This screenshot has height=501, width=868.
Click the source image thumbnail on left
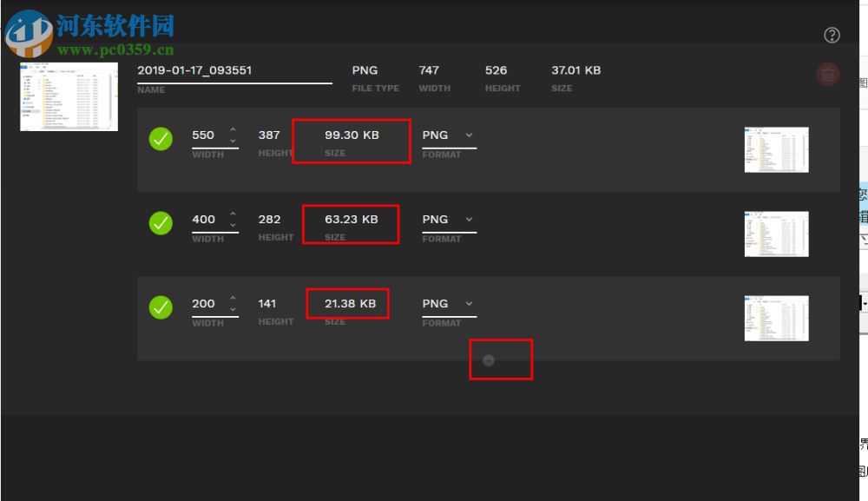pos(69,96)
